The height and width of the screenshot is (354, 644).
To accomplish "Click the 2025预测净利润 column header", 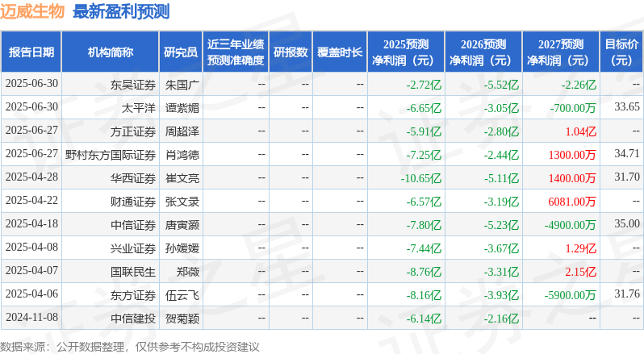I will [406, 52].
